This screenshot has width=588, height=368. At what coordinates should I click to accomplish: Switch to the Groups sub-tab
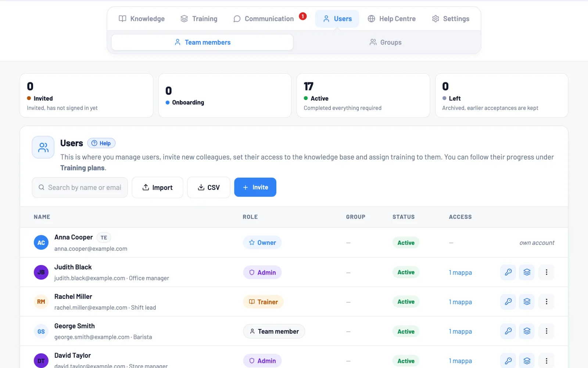[x=386, y=42]
